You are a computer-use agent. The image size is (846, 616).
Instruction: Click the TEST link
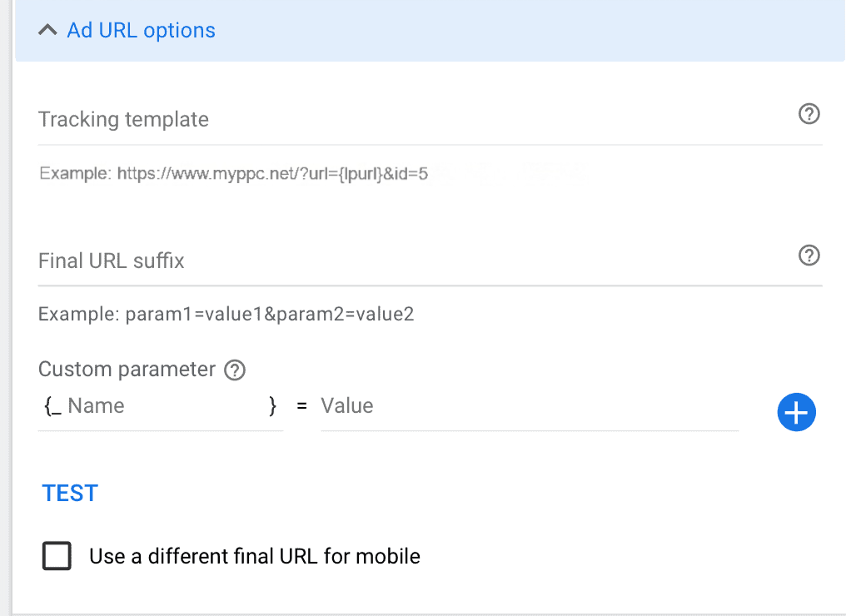coord(70,493)
